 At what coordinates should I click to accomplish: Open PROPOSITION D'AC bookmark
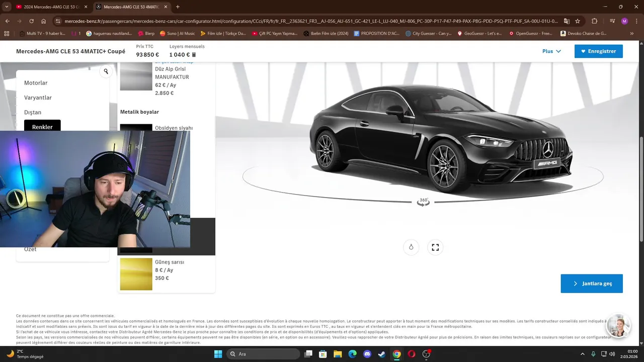[x=377, y=33]
